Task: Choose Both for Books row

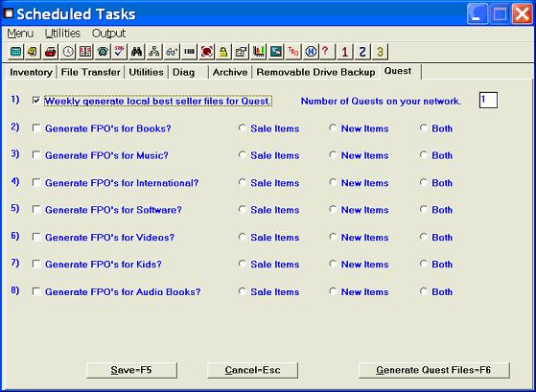Action: coord(424,127)
